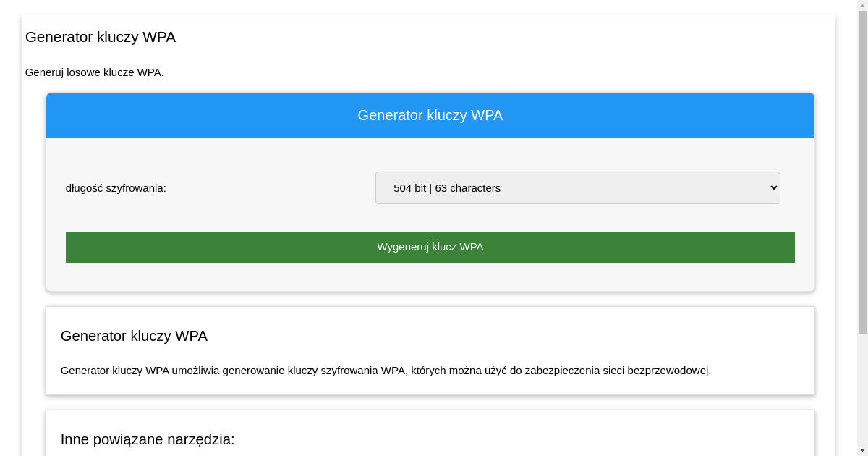This screenshot has height=456, width=868.
Task: Click the 'Inne powiązane narzędzia' heading
Action: pyautogui.click(x=148, y=439)
